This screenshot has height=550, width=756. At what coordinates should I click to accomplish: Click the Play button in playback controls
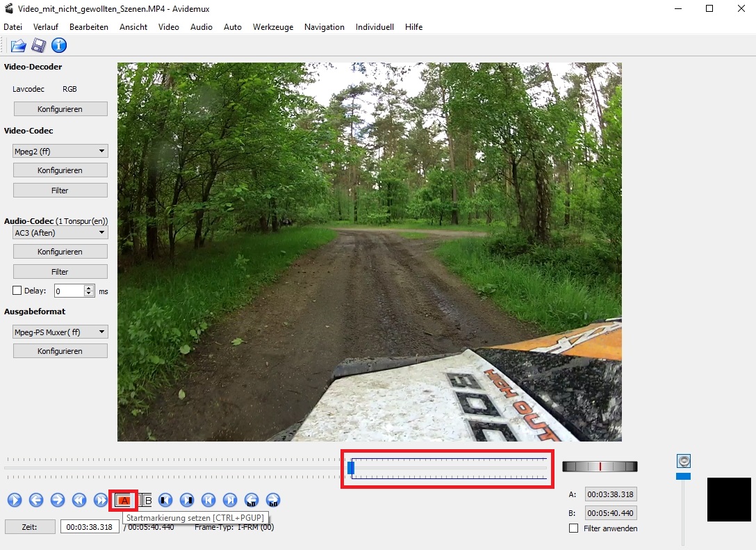pos(15,500)
